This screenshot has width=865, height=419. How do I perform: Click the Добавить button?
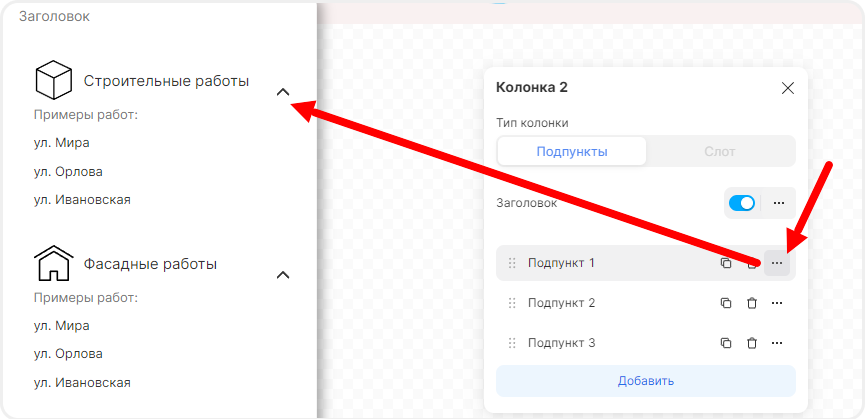[645, 381]
